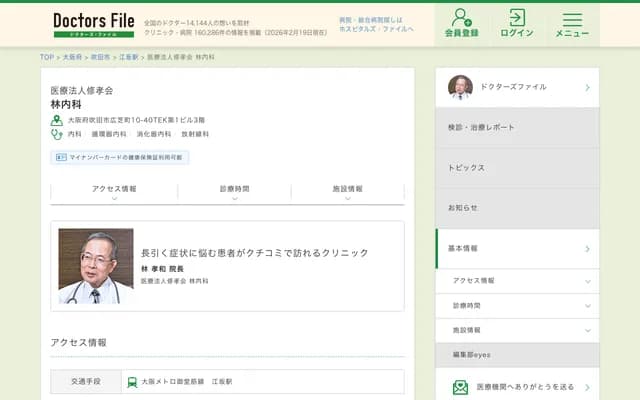Expand chevron under 施設情報 tab

point(348,198)
